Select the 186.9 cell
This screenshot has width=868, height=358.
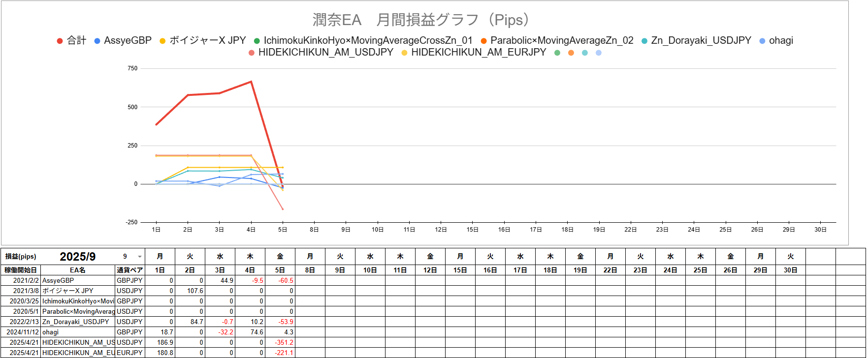tap(160, 342)
